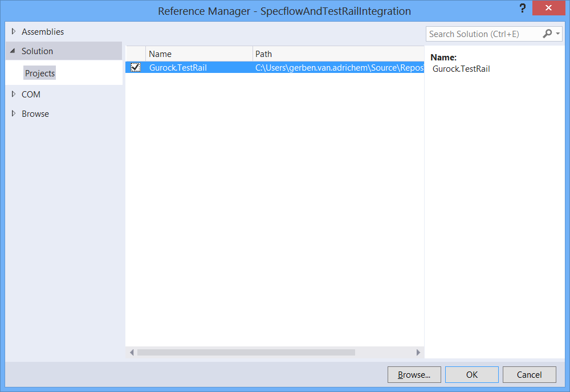Open the COM category label
The height and width of the screenshot is (392, 570).
31,95
